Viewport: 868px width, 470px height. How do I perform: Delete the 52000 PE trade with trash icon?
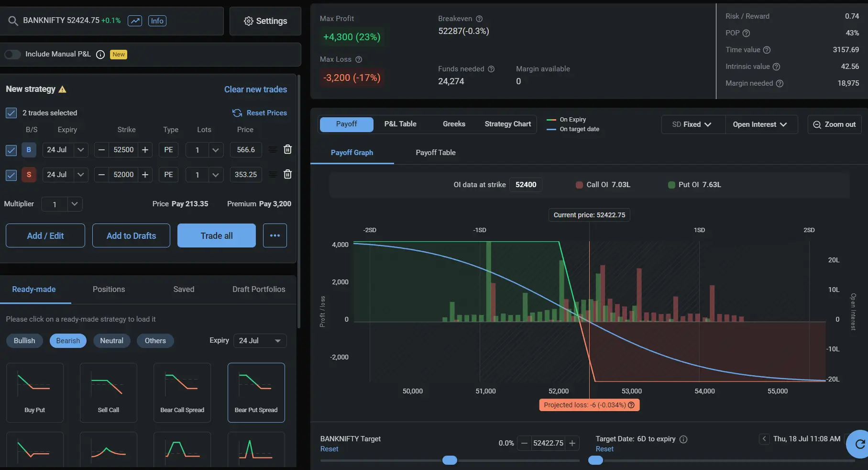tap(287, 174)
